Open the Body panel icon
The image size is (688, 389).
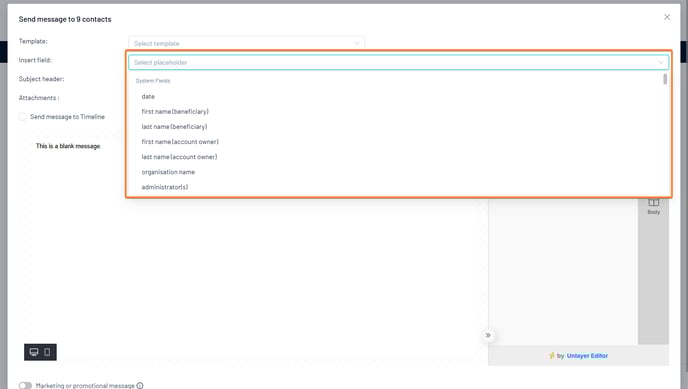point(654,206)
